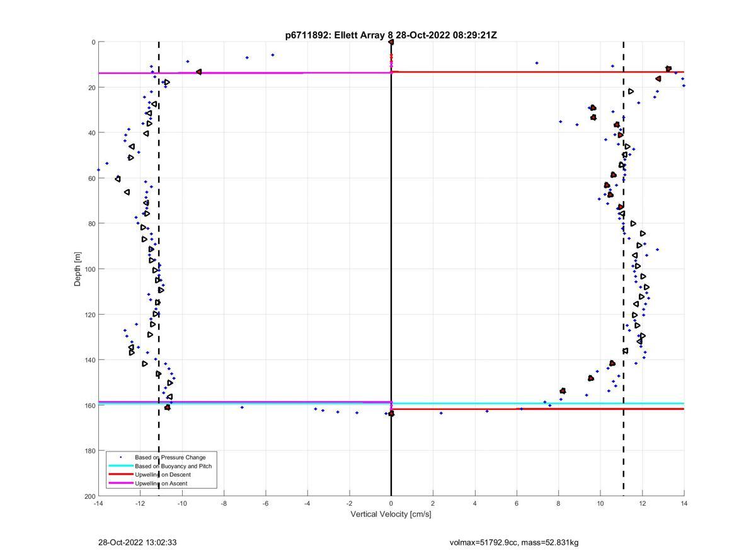Click the red horizontal line at 162 m depth
The image size is (756, 558).
(537, 409)
